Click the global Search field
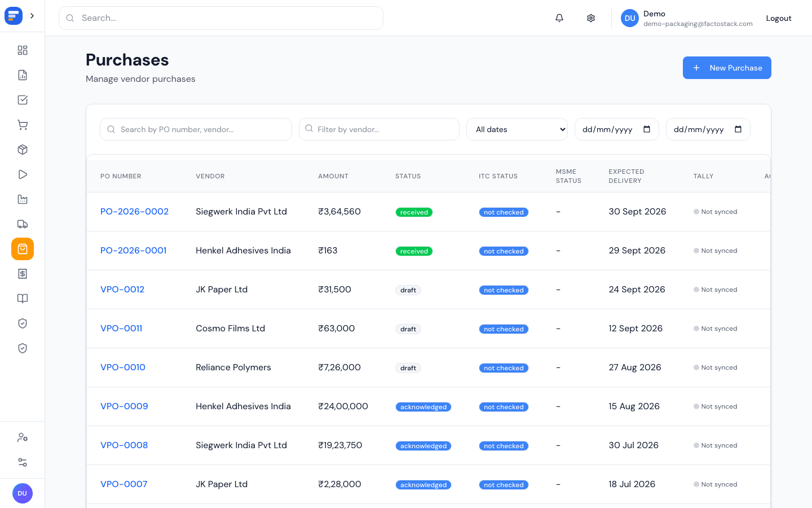 (x=221, y=18)
